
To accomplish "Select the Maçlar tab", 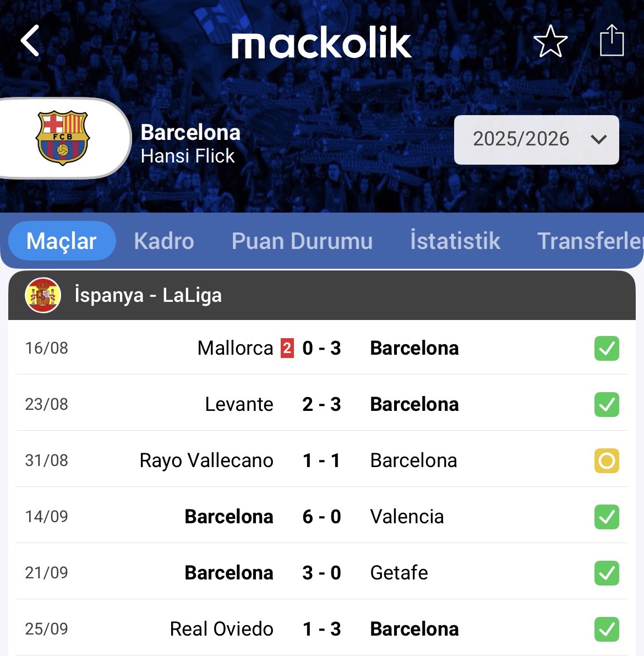I will 62,241.
